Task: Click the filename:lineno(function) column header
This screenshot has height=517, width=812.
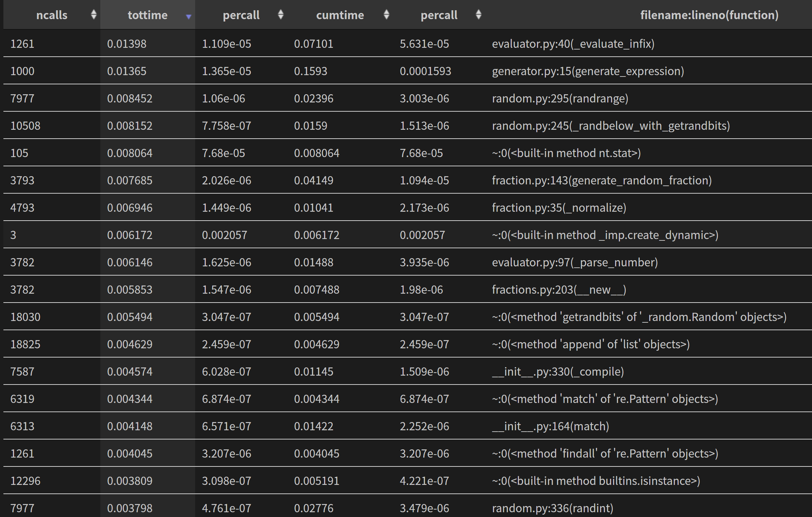Action: tap(709, 15)
